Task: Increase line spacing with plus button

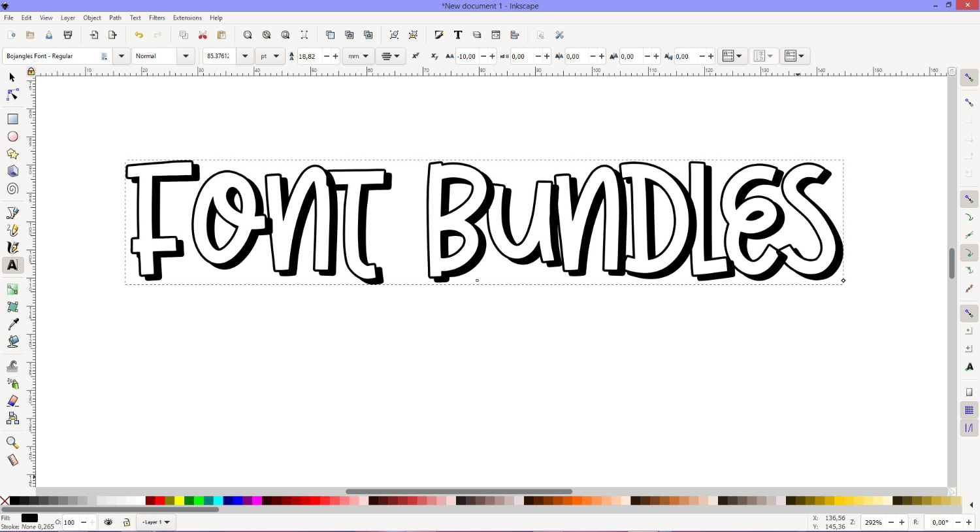Action: click(336, 56)
